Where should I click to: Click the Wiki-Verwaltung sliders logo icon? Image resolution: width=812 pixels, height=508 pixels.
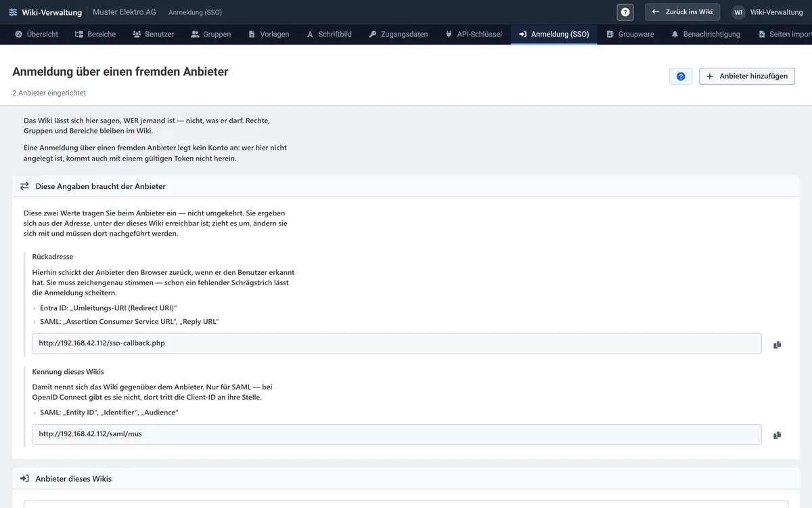pyautogui.click(x=13, y=12)
